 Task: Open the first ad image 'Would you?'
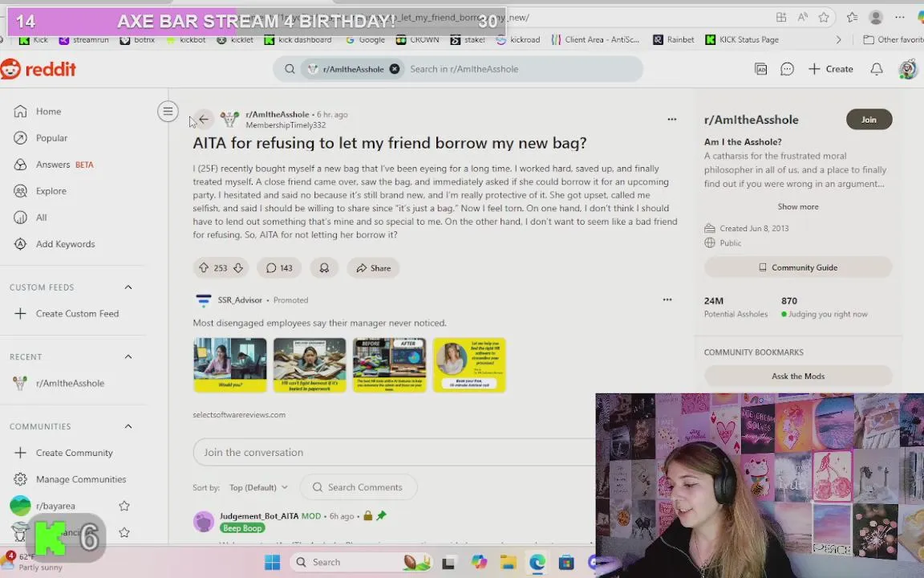pyautogui.click(x=230, y=365)
